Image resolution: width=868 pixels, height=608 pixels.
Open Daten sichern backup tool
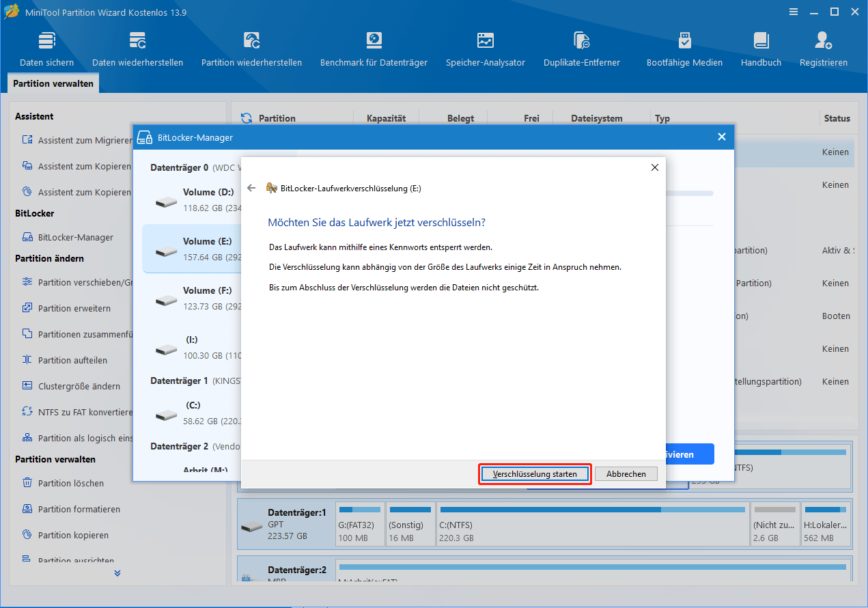[46, 49]
